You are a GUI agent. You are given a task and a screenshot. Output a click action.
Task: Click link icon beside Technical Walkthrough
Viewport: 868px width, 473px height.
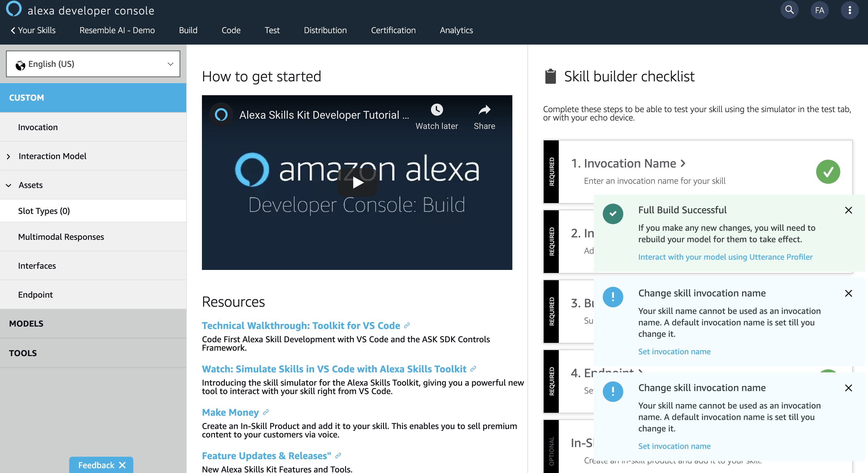pos(407,325)
